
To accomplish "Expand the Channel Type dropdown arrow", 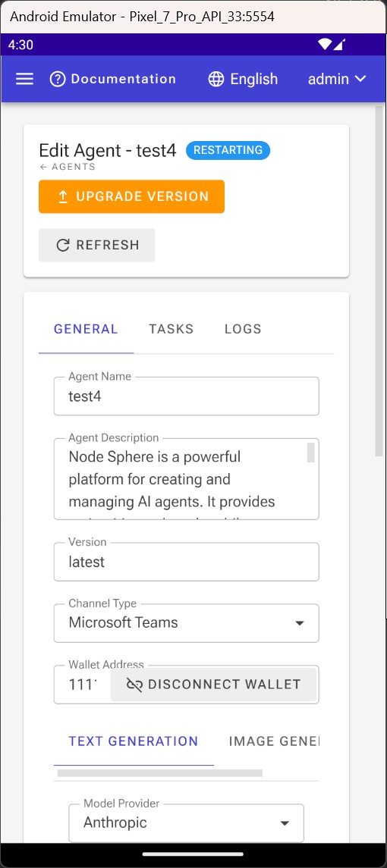I will 300,623.
